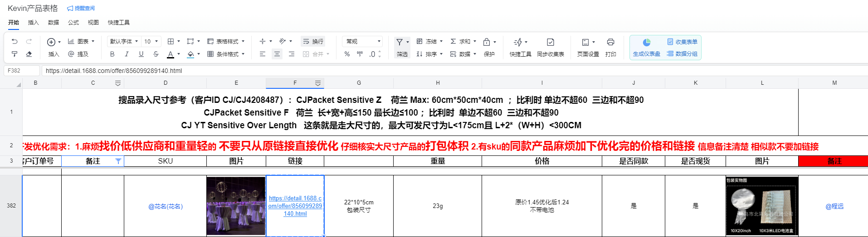The width and height of the screenshot is (868, 237).
Task: Click the cell reference box F382
Action: [x=21, y=71]
